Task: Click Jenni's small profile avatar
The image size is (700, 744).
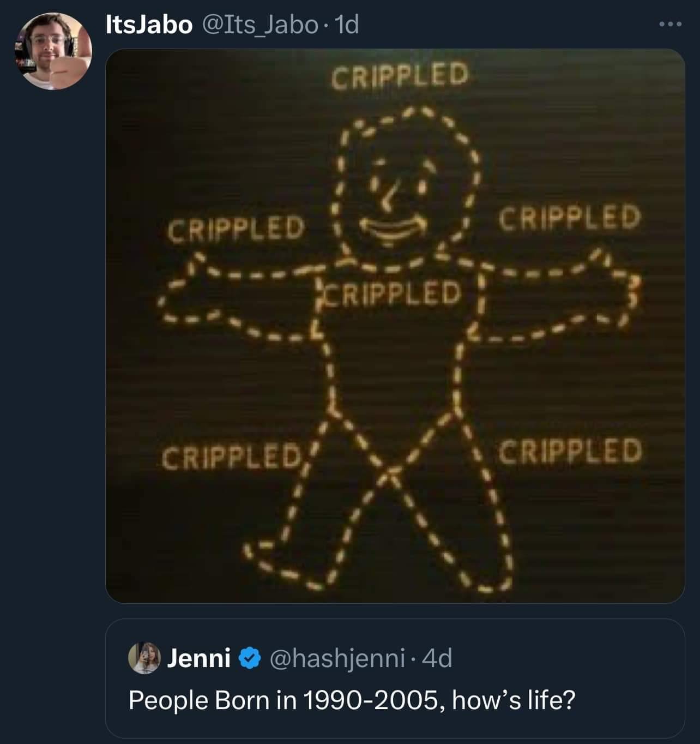Action: pos(143,658)
